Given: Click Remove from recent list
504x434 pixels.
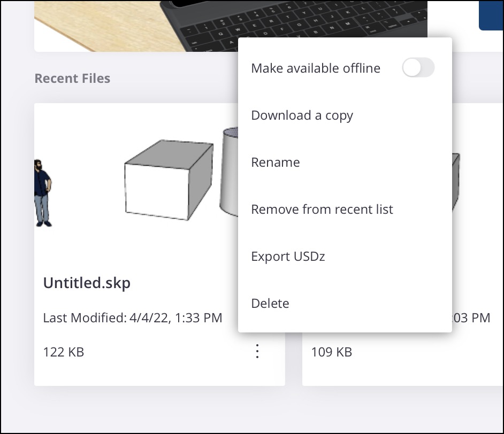Looking at the screenshot, I should [322, 210].
